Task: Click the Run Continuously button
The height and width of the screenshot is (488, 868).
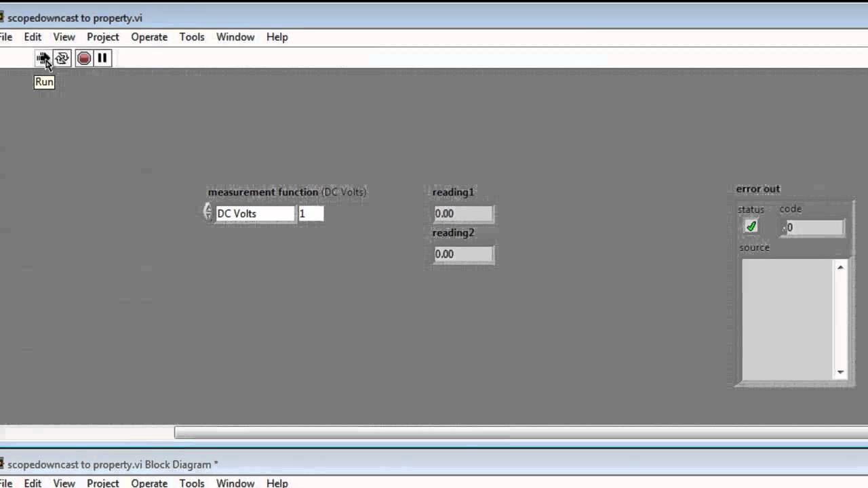Action: coord(62,58)
